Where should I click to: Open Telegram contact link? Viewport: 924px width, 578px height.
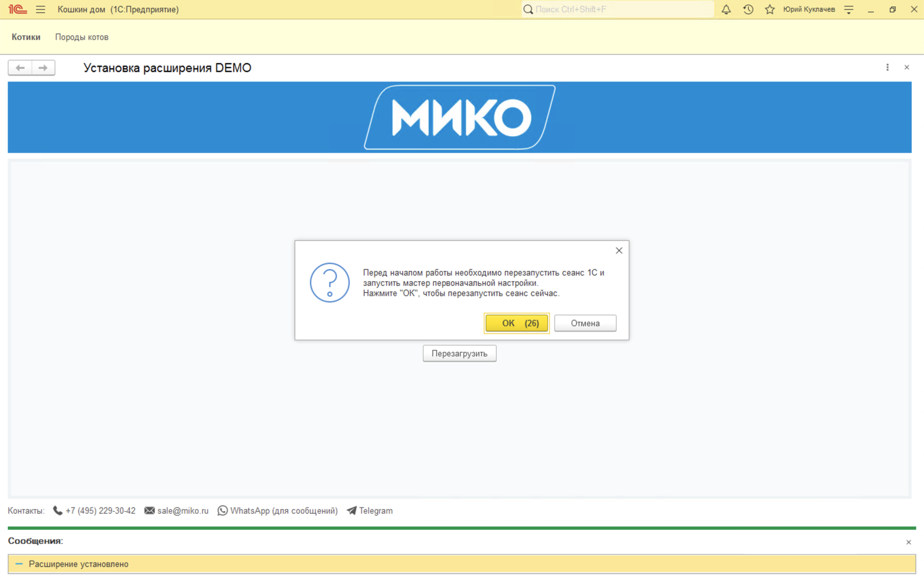tap(376, 511)
